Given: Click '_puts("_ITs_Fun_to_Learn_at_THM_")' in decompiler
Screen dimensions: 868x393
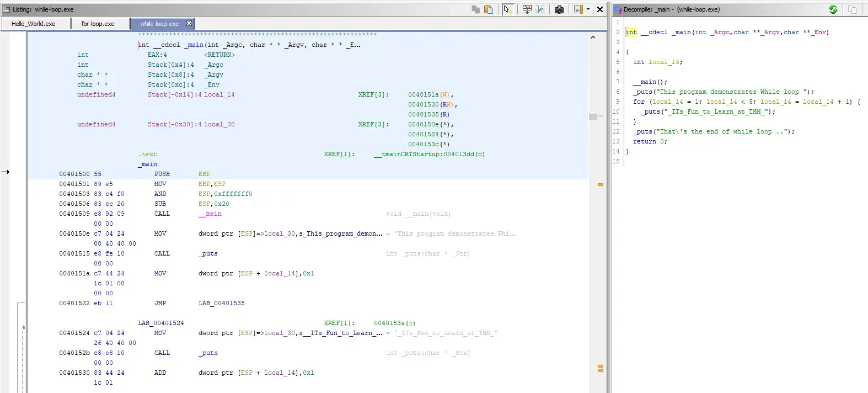Looking at the screenshot, I should [x=708, y=111].
